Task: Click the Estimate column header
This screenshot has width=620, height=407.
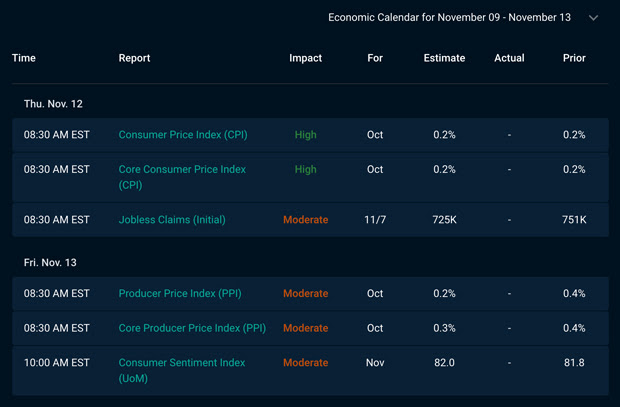Action: (x=444, y=58)
